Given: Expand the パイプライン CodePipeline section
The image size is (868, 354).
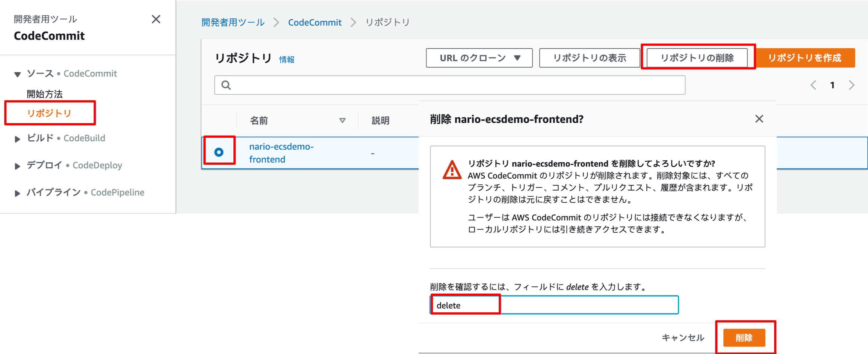Looking at the screenshot, I should coord(17,193).
